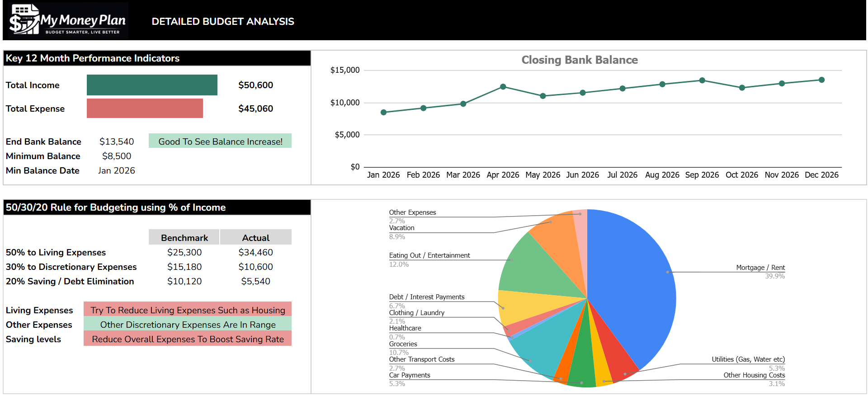Click "Try To Reduce Living Expenses Such as Housing"
This screenshot has width=868, height=396.
pos(188,310)
